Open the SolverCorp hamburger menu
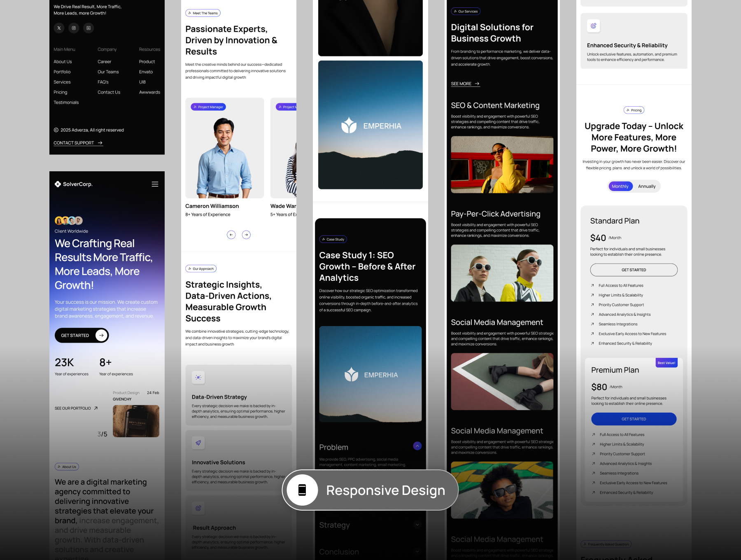The width and height of the screenshot is (741, 560). tap(155, 184)
